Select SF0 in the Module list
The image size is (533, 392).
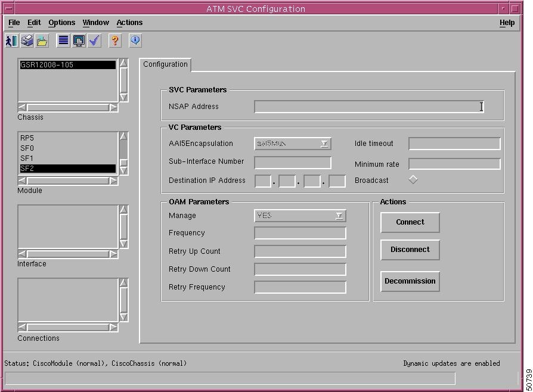(x=67, y=148)
